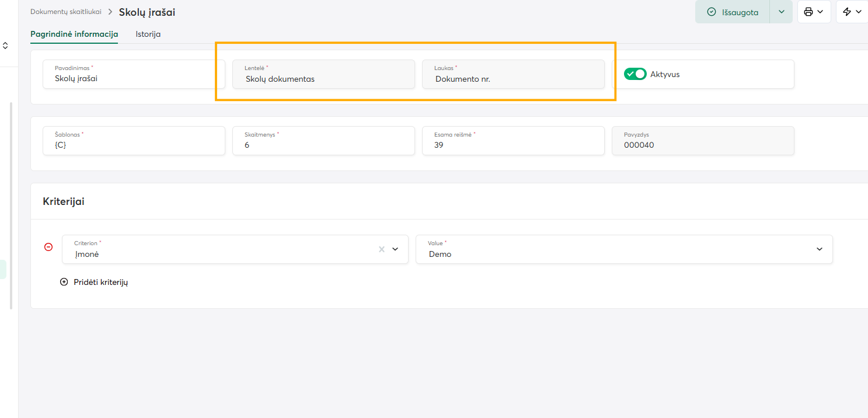Viewport: 868px width, 418px height.
Task: Click the sidebar up-down chevron icon
Action: pos(5,45)
